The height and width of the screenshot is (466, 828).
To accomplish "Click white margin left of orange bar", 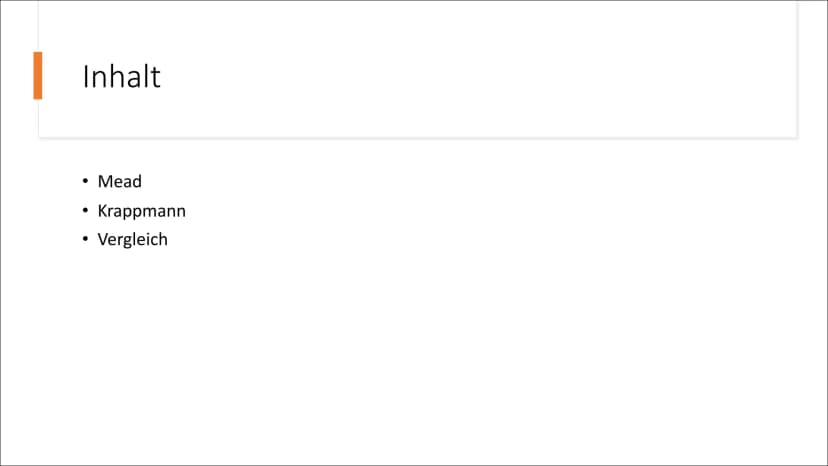I will pyautogui.click(x=17, y=76).
